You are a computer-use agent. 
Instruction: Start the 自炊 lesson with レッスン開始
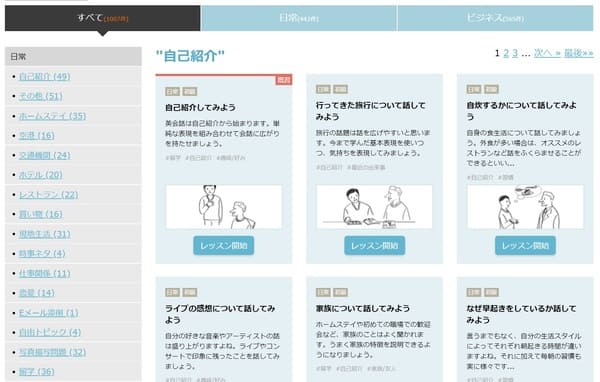525,246
